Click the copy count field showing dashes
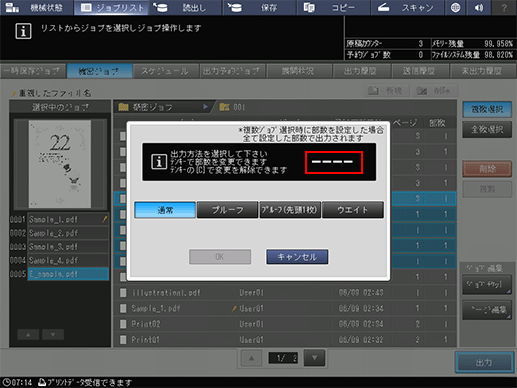Screen dimensions: 517x388 tap(334, 162)
